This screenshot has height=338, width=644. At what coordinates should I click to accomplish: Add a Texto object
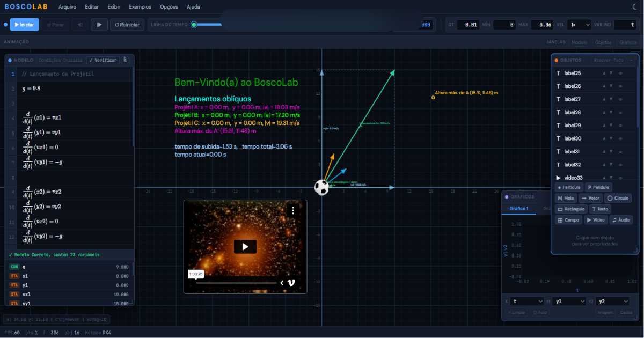[x=600, y=209]
